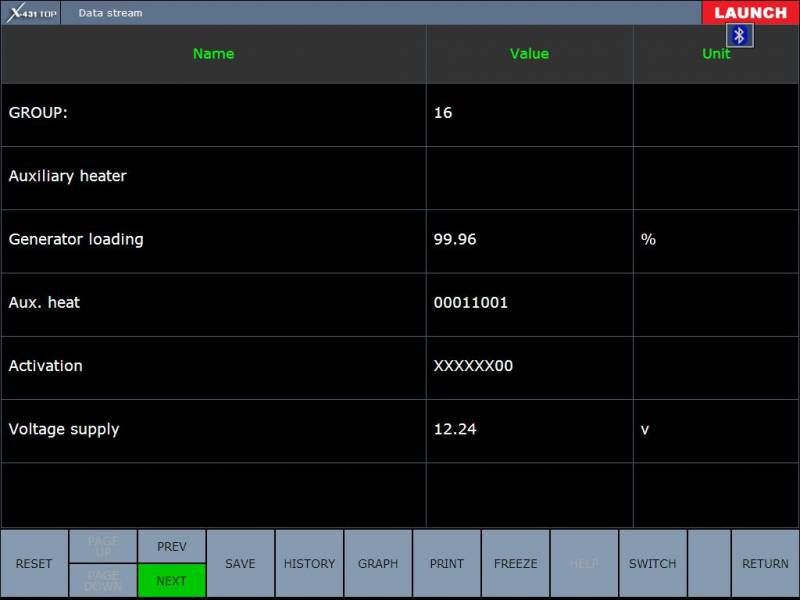Click the PAGE DOWN button
Screen dimensions: 800x600
click(103, 580)
